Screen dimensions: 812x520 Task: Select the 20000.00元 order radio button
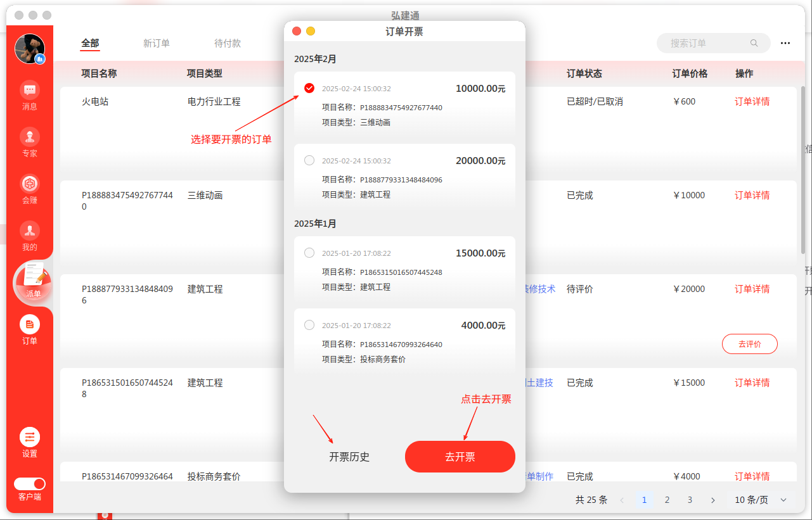click(309, 160)
